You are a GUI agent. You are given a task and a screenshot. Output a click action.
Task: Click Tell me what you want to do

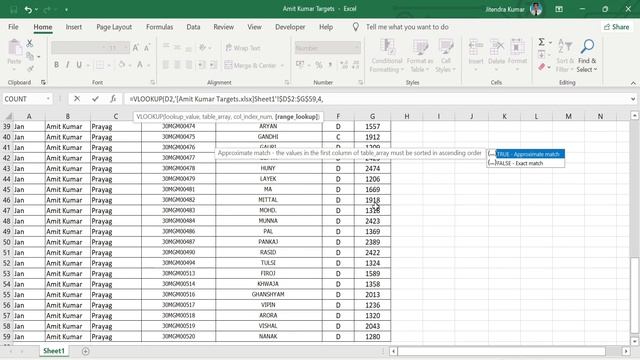point(407,27)
